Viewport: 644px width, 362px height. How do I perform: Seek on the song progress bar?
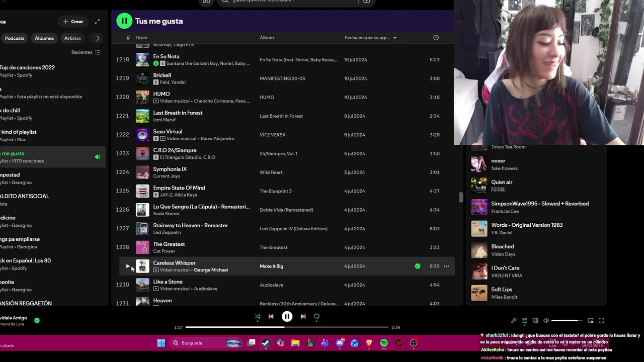tap(287, 327)
